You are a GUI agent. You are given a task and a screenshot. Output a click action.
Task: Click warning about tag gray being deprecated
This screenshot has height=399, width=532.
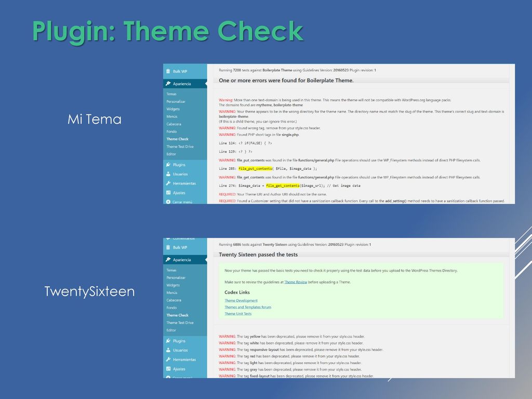(x=290, y=369)
